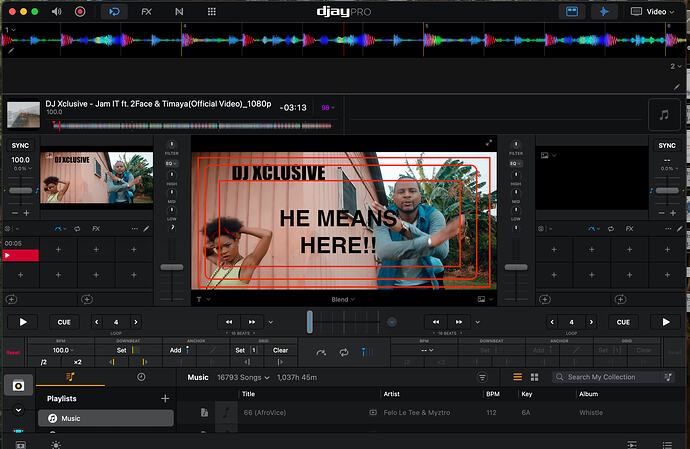
Task: Seek in deck 1 track overview waveform
Action: 192,126
